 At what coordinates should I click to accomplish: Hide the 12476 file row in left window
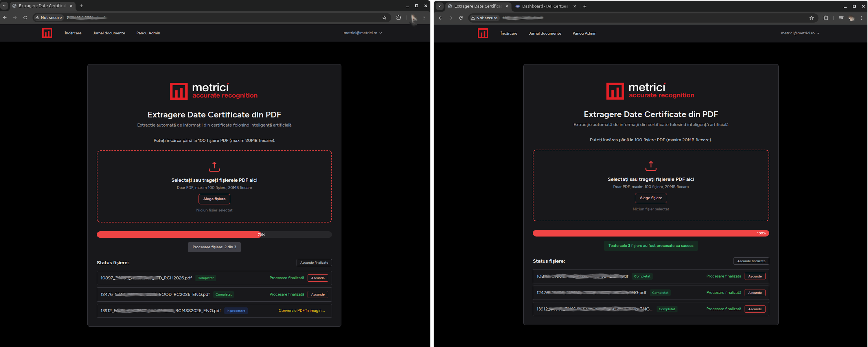pyautogui.click(x=317, y=294)
